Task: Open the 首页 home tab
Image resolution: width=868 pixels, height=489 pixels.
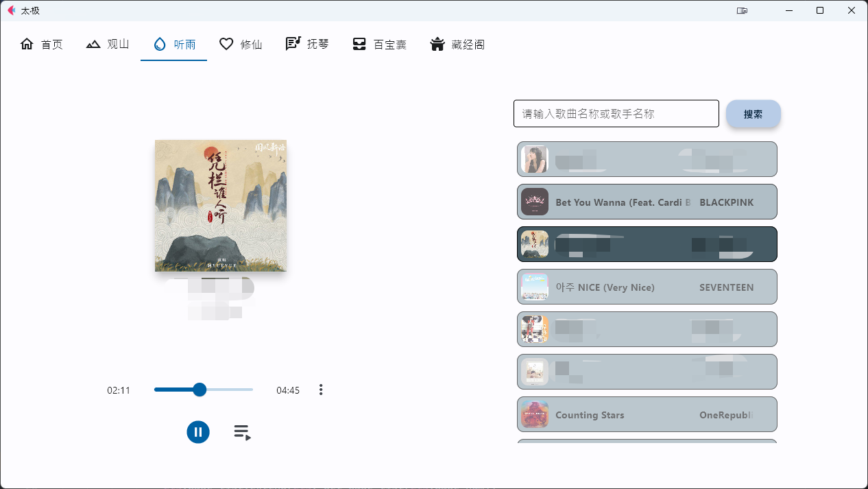Action: click(x=41, y=45)
